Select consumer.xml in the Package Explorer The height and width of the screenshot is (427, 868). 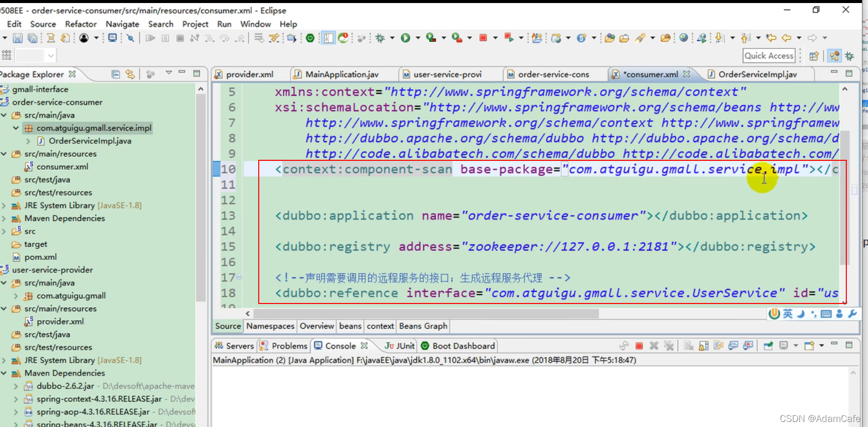point(62,167)
